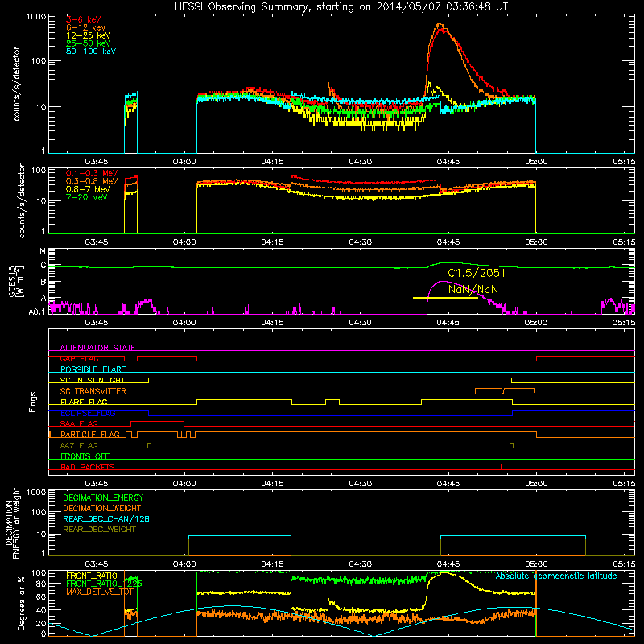Click the GOES15 axis label
Screen dimensions: 644x644
pos(16,281)
